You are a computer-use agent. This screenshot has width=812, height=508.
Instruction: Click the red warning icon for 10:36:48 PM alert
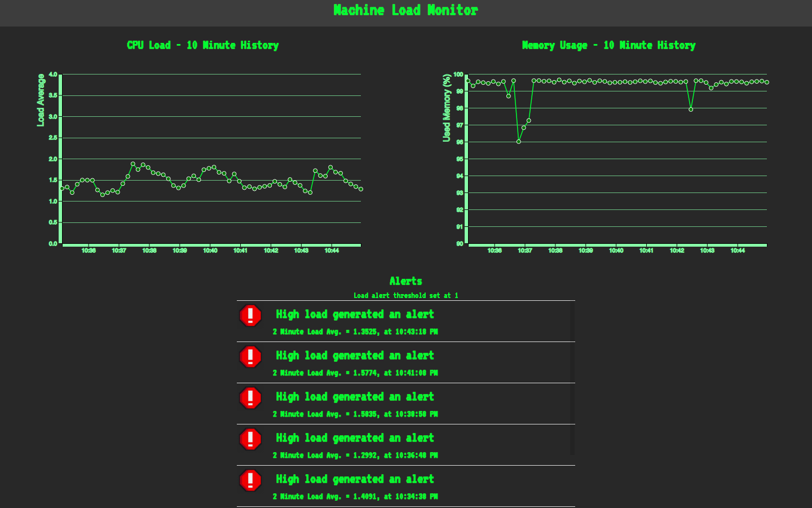pyautogui.click(x=250, y=439)
